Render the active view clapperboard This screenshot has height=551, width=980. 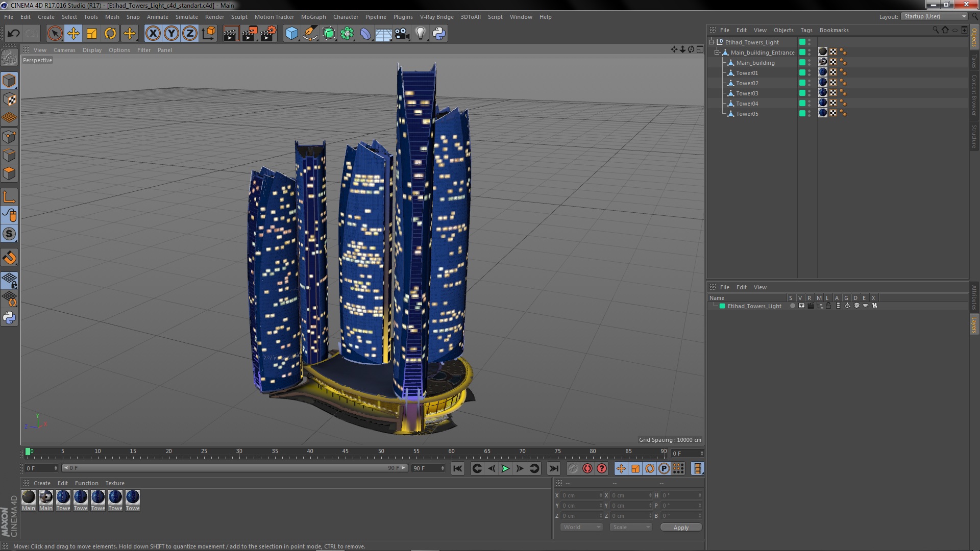click(231, 34)
